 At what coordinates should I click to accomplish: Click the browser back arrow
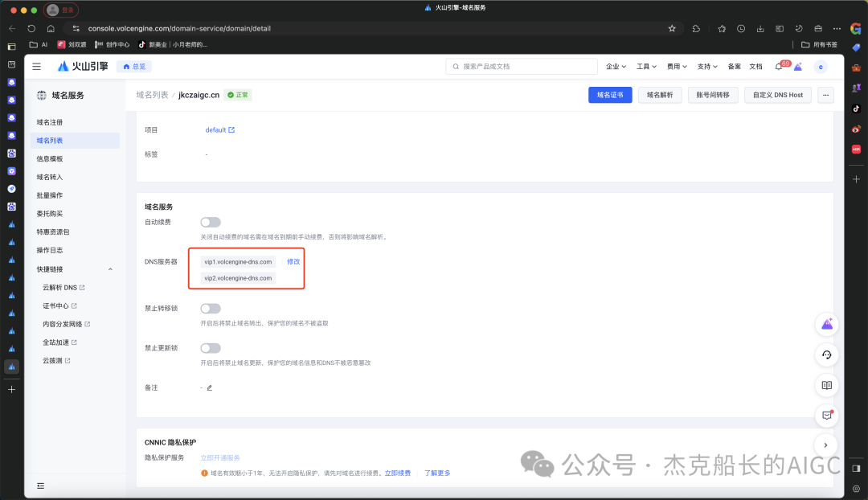[12, 28]
